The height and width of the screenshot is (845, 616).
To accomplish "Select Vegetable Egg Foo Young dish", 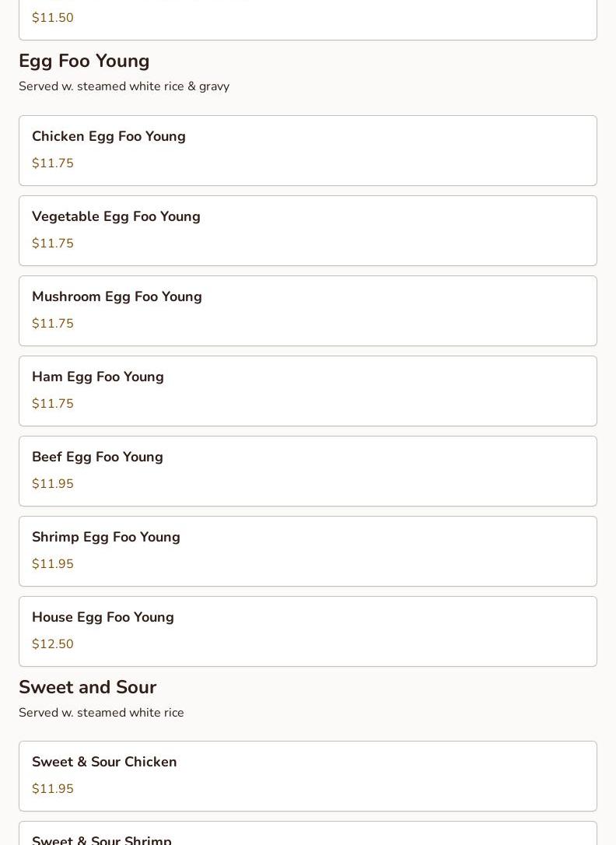I will (x=307, y=230).
